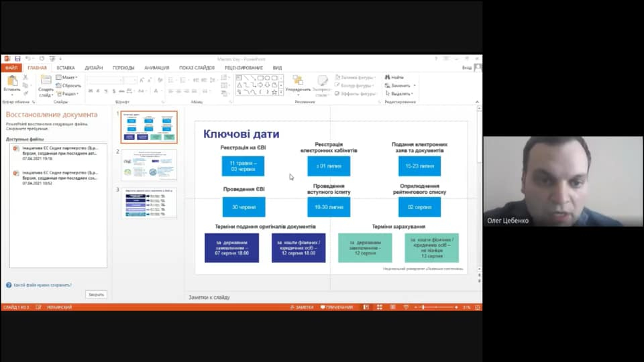Toggle center text alignment in paragraph group
The image size is (644, 362).
pos(178,91)
